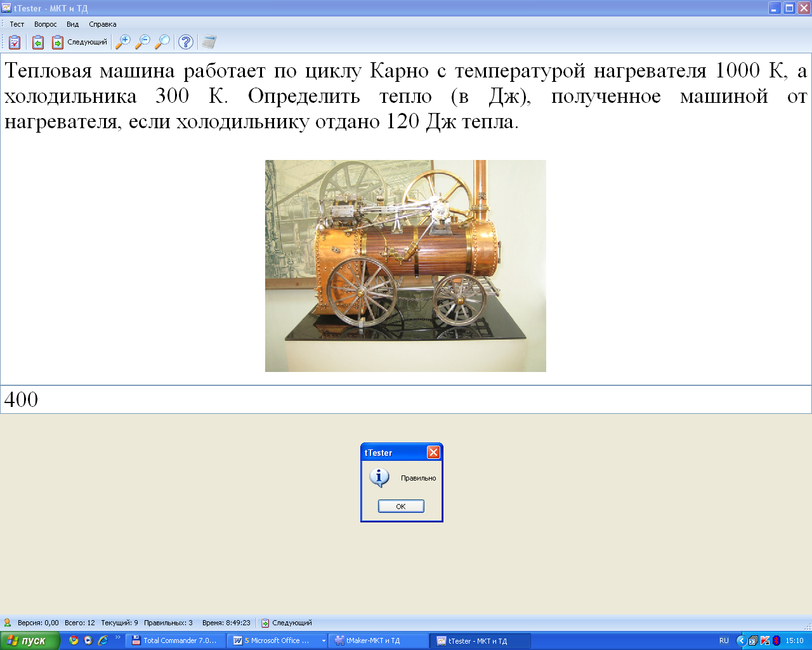The image size is (812, 650).
Task: Expand the quick launch chevron
Action: click(x=117, y=638)
